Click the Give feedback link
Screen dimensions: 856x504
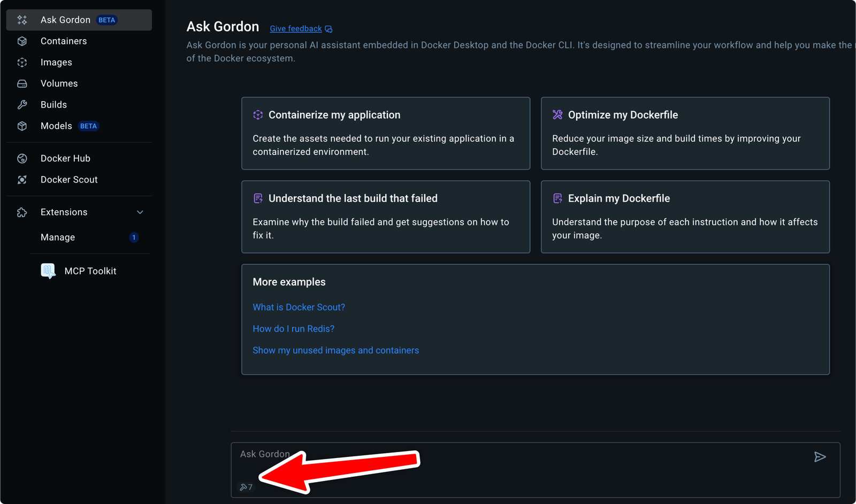(x=296, y=29)
